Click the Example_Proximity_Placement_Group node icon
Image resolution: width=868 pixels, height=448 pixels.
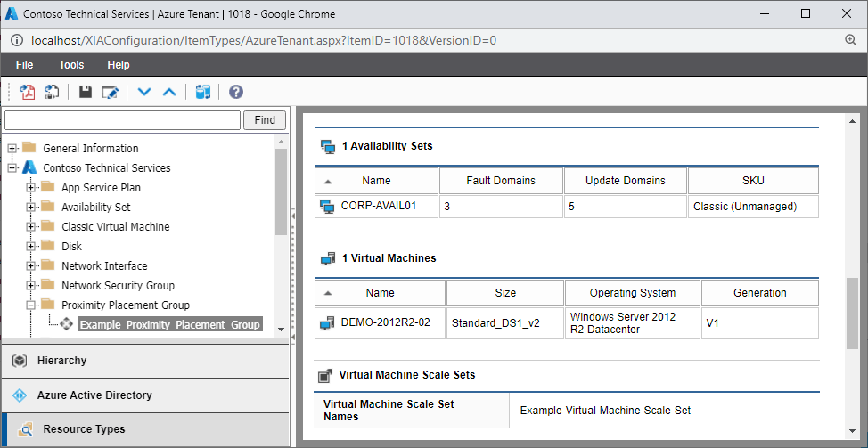tap(67, 325)
